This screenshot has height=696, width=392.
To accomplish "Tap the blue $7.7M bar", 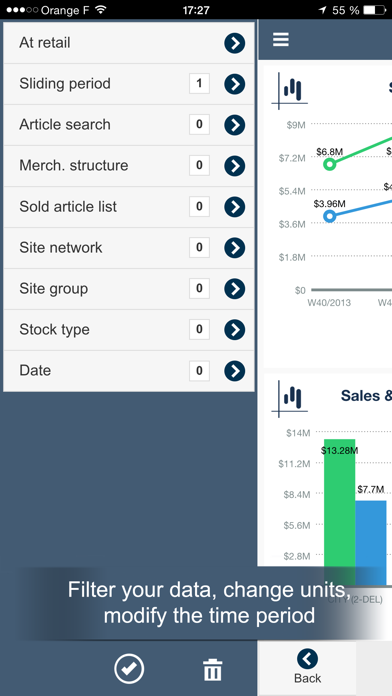I will tap(371, 543).
